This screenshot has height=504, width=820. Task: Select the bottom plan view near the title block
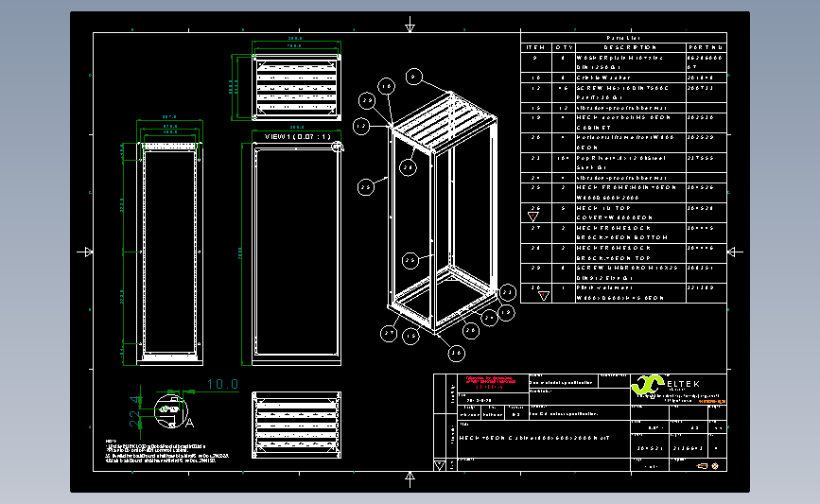[296, 426]
